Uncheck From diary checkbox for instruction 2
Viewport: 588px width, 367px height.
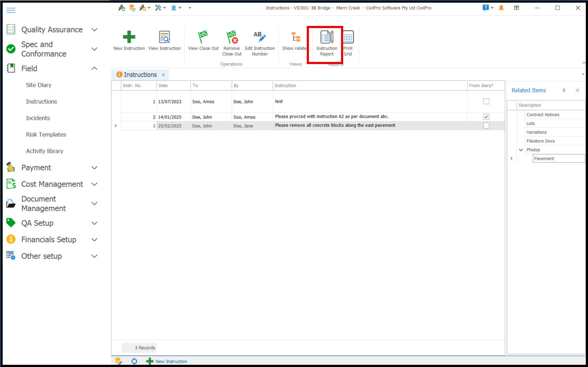pyautogui.click(x=486, y=117)
